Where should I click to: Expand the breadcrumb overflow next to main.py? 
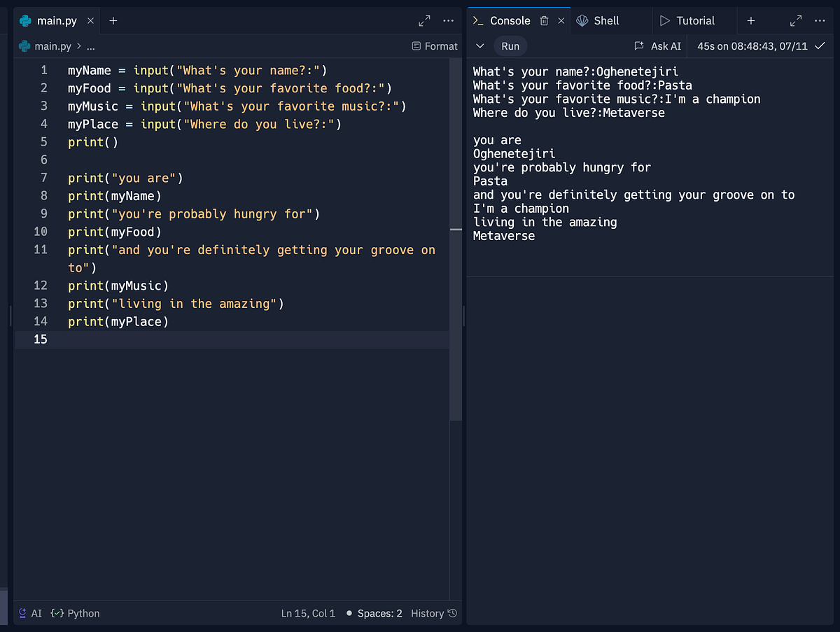point(89,45)
